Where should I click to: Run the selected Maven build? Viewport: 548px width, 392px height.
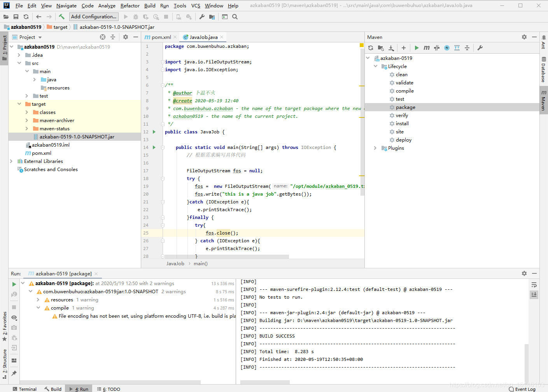(x=417, y=48)
